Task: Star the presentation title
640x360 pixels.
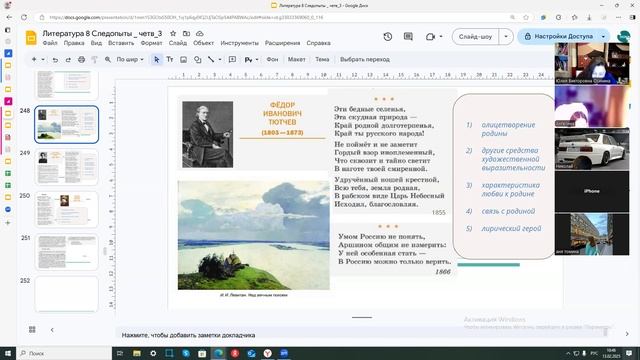Action: coord(173,33)
